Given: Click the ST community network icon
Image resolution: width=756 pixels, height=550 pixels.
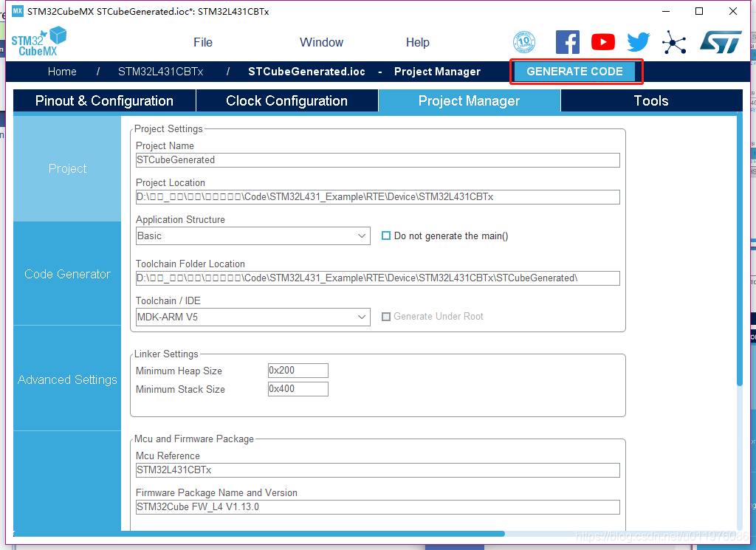Looking at the screenshot, I should coord(674,42).
